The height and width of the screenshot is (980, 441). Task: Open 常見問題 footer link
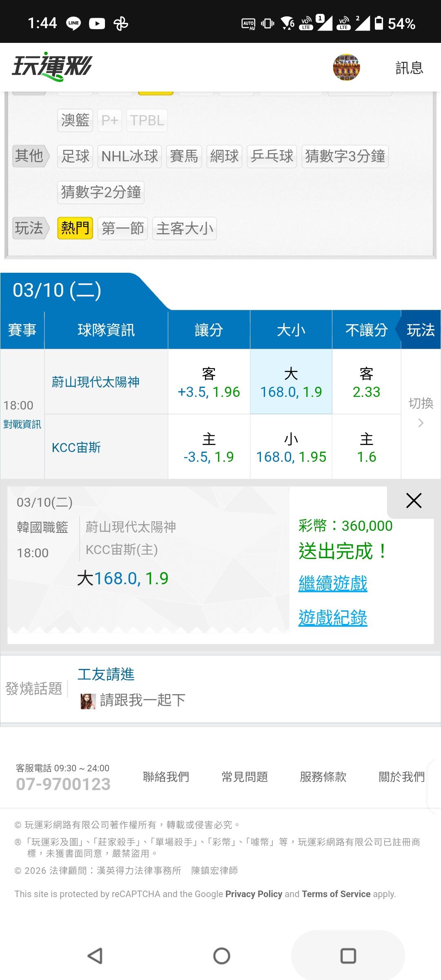coord(245,777)
